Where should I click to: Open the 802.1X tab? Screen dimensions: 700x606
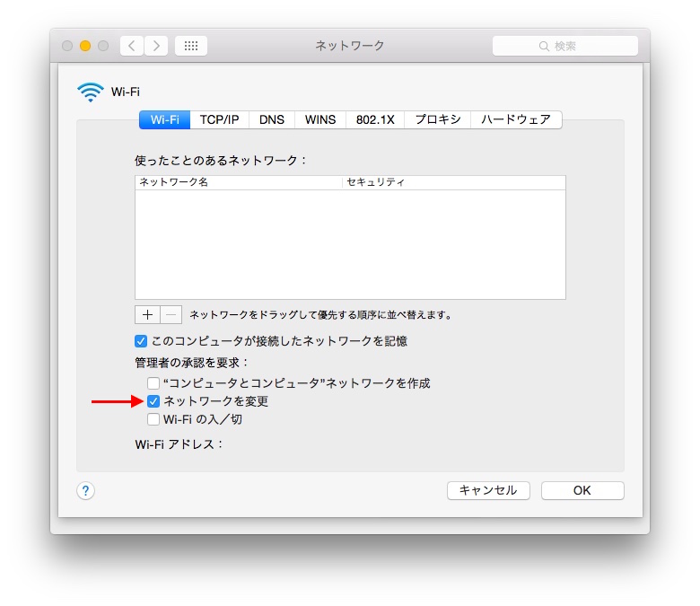pyautogui.click(x=375, y=119)
